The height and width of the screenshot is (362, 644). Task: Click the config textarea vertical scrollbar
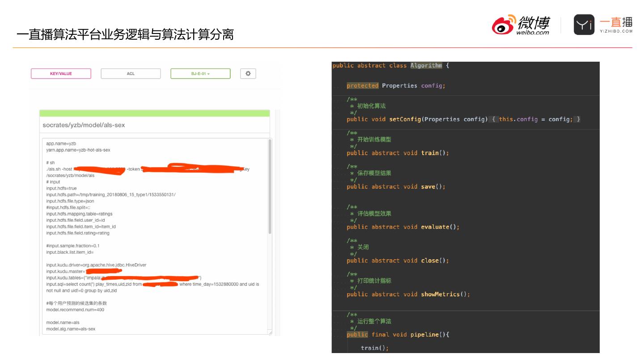pos(270,187)
